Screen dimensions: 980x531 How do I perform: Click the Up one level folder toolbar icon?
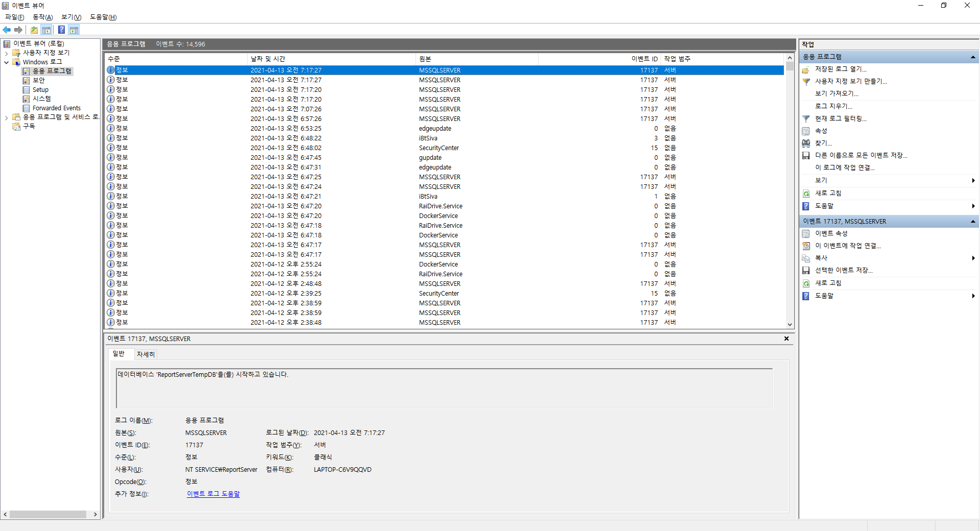pos(34,30)
